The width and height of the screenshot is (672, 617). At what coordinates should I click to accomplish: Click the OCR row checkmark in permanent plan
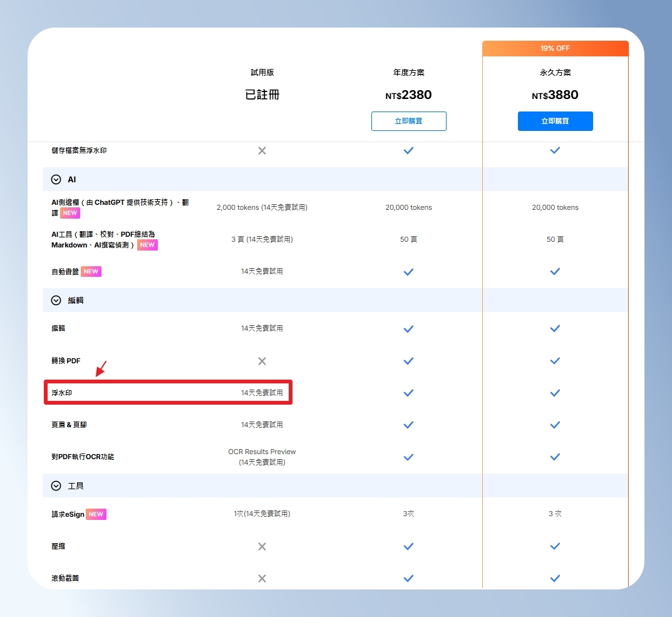(x=555, y=457)
